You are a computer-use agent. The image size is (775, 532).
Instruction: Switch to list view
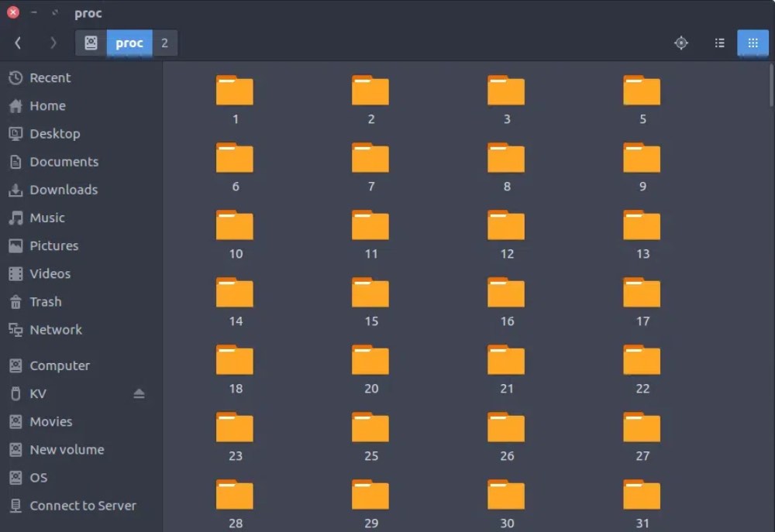point(719,43)
